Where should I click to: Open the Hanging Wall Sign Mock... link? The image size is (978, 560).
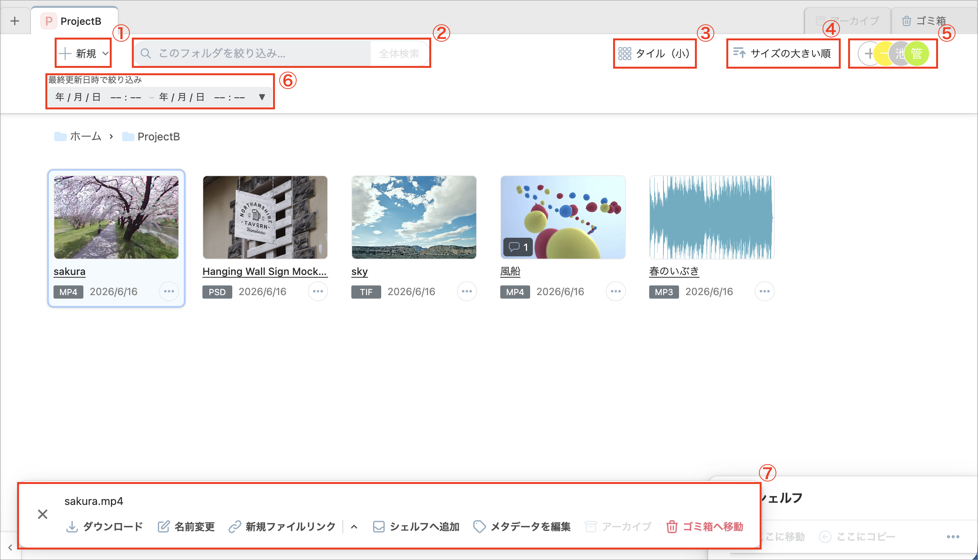pos(264,271)
